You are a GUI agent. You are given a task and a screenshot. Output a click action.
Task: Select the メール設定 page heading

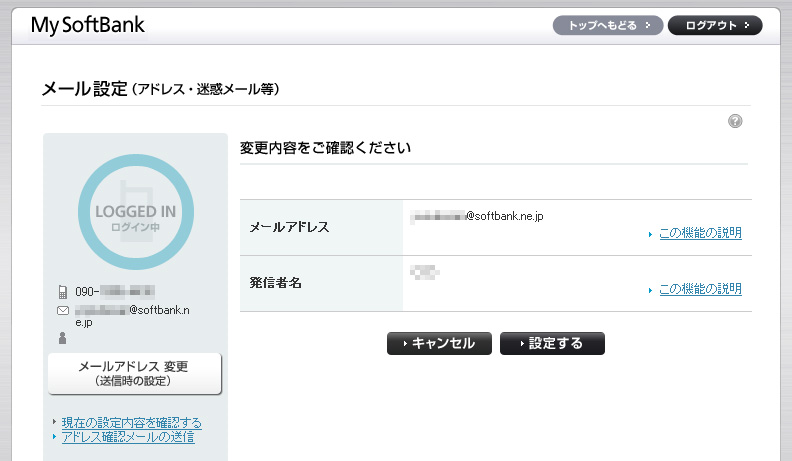click(160, 89)
